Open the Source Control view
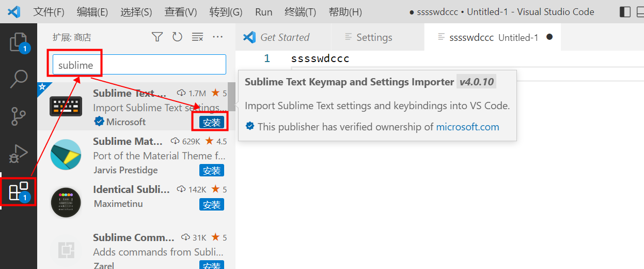Viewport: 644px width, 269px height. [x=19, y=116]
